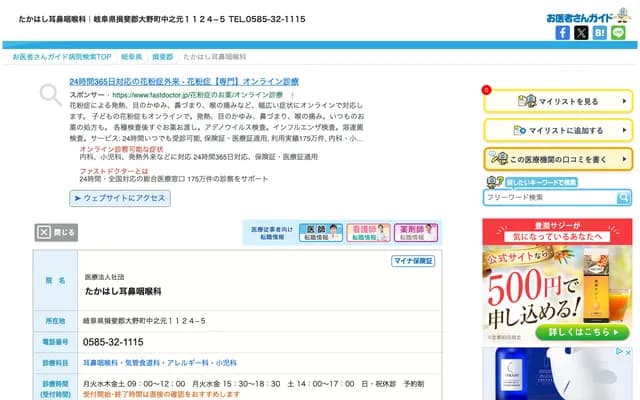Open 薬剤師 転職情報 banner

[x=416, y=233]
